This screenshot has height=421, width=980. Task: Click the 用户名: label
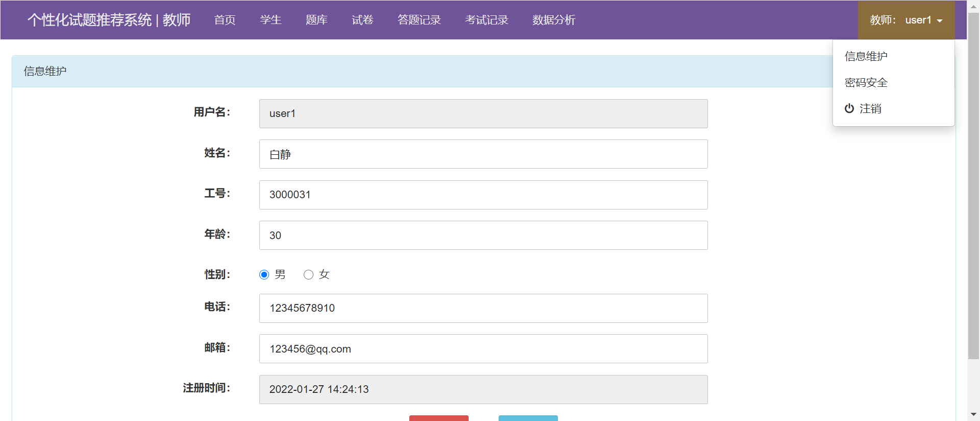[x=212, y=112]
